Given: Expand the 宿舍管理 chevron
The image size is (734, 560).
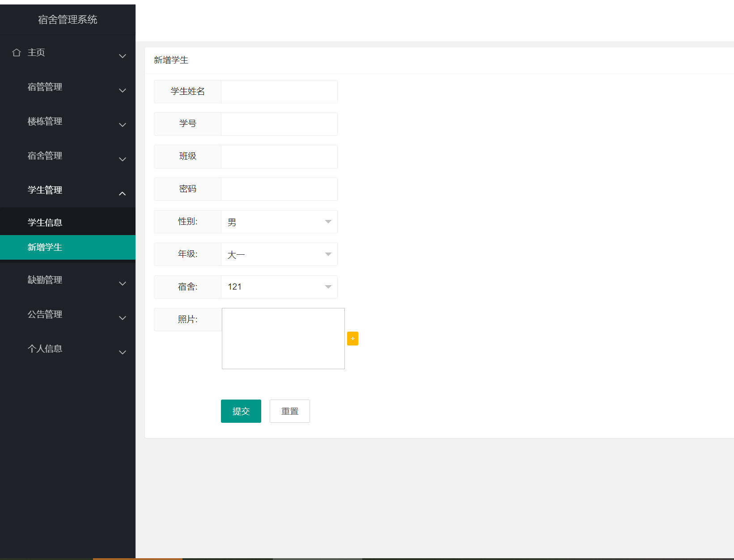Looking at the screenshot, I should tap(122, 159).
